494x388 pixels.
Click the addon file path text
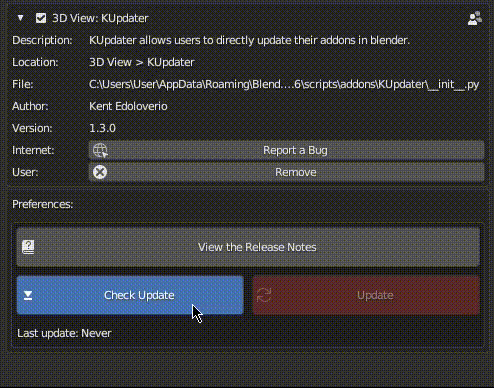284,84
